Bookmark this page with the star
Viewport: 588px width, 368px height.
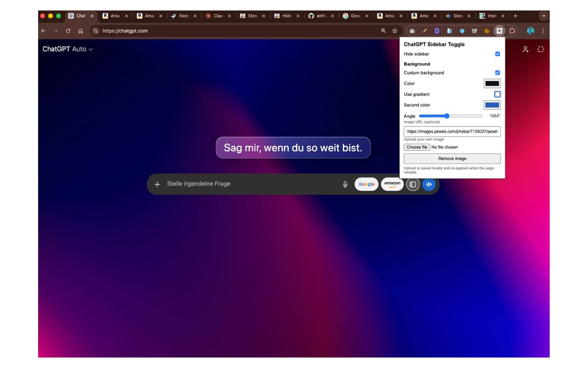(395, 31)
